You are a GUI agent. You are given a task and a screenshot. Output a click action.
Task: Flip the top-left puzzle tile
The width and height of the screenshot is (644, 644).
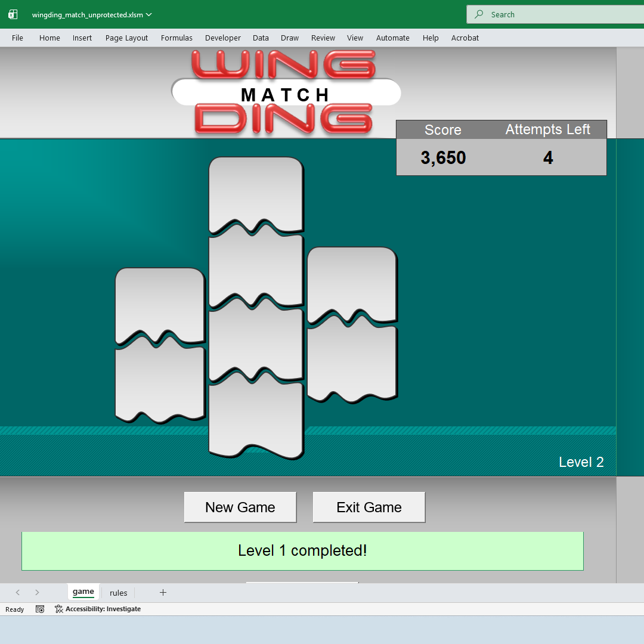pos(159,304)
